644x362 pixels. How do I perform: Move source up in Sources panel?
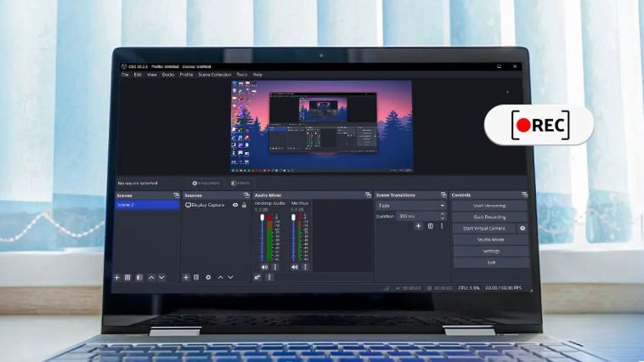[x=220, y=278]
